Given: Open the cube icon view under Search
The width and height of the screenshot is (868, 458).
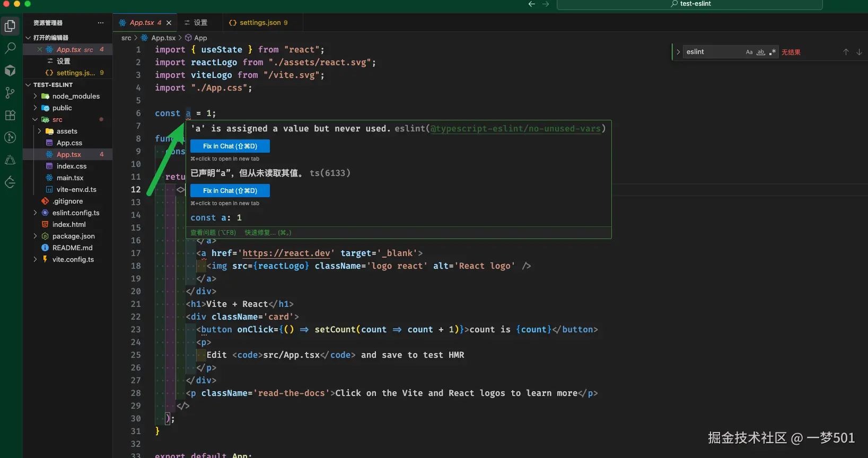Looking at the screenshot, I should pyautogui.click(x=10, y=71).
